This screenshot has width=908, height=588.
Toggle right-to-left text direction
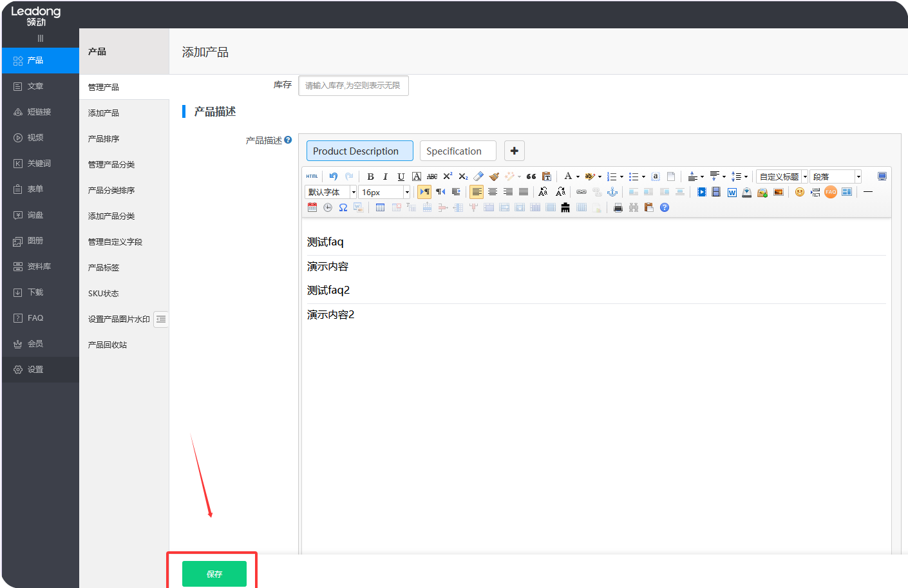coord(440,192)
